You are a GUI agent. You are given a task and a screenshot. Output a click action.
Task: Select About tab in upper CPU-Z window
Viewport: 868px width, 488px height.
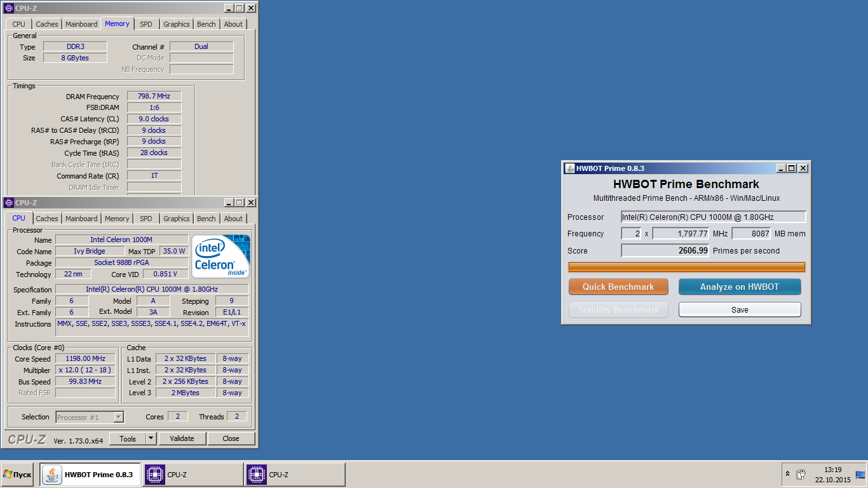[x=233, y=24]
